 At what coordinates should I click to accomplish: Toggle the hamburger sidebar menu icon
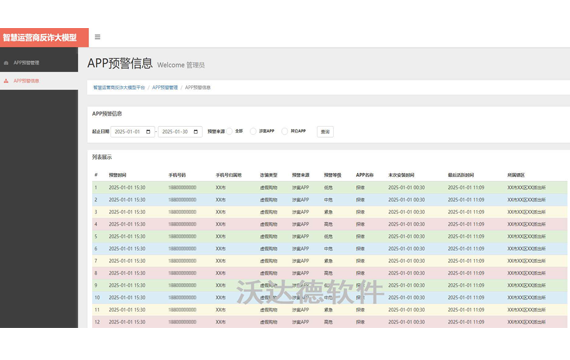(97, 37)
